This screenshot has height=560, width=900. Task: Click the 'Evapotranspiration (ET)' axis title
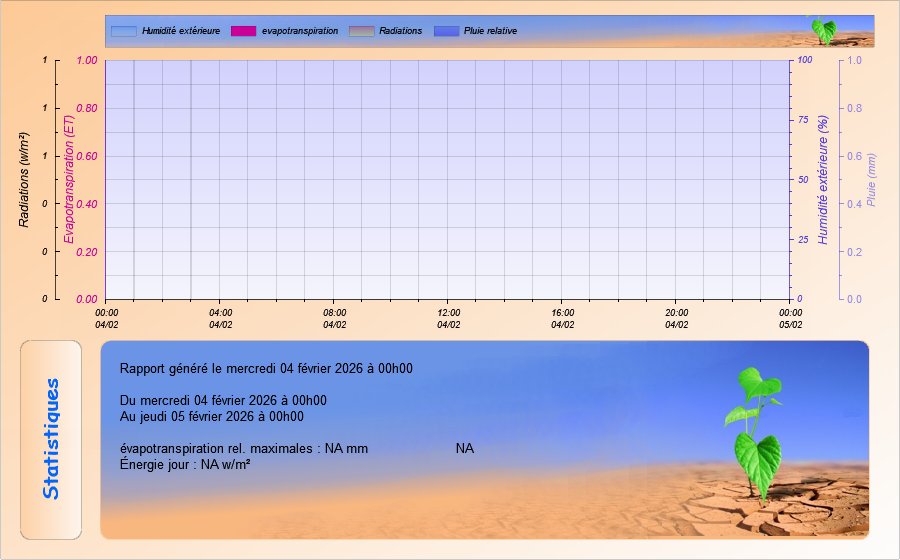pos(69,180)
